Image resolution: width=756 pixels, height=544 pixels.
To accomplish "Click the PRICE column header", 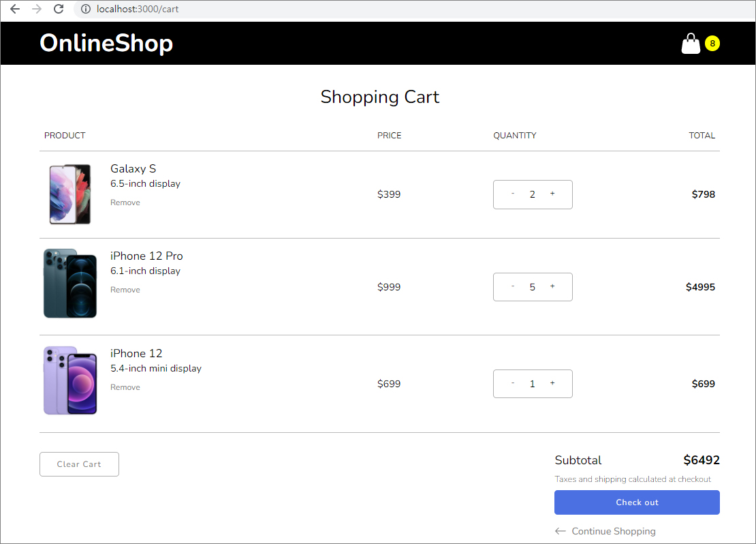I will click(x=389, y=135).
